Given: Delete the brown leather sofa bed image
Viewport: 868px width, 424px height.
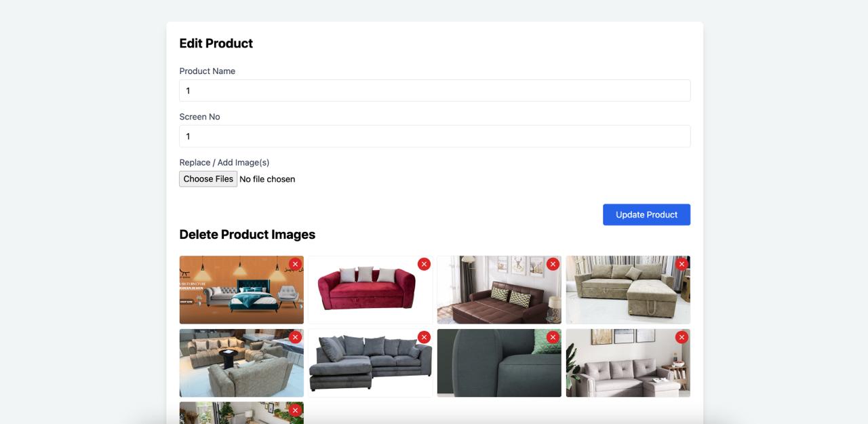Looking at the screenshot, I should (x=553, y=264).
